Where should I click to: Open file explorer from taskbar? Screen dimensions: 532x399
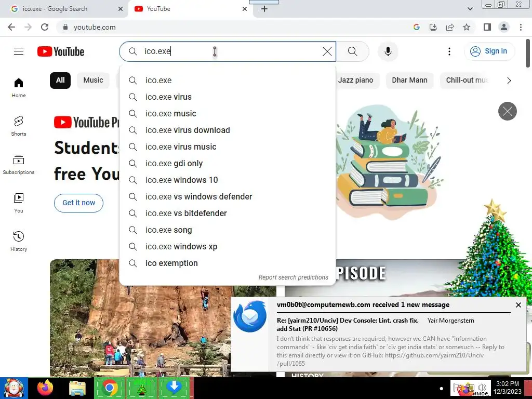pyautogui.click(x=77, y=388)
